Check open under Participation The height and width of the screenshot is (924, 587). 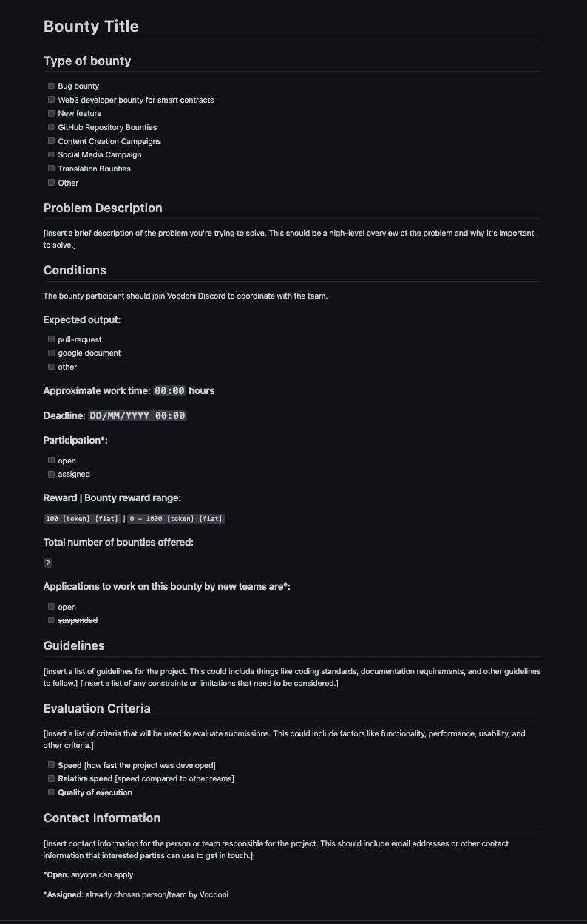[52, 461]
